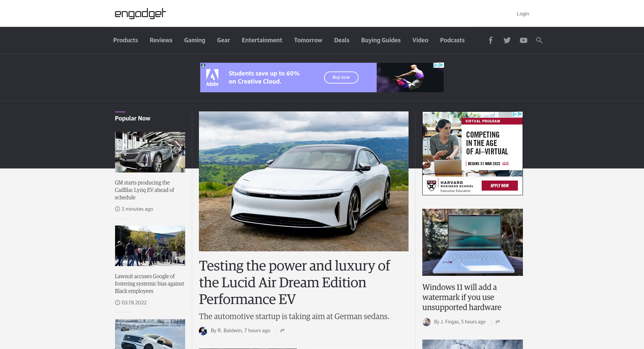This screenshot has width=644, height=349.
Task: Navigate to the Gear section
Action: coord(223,40)
